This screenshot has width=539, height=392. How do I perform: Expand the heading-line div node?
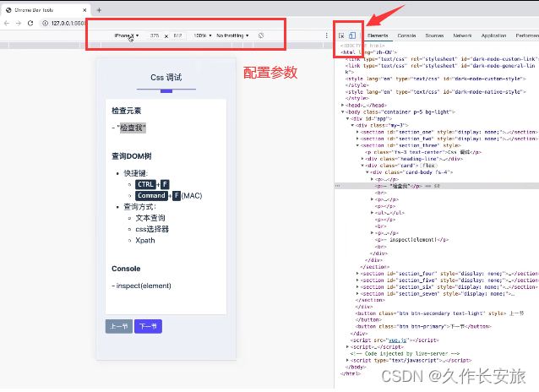(x=362, y=159)
